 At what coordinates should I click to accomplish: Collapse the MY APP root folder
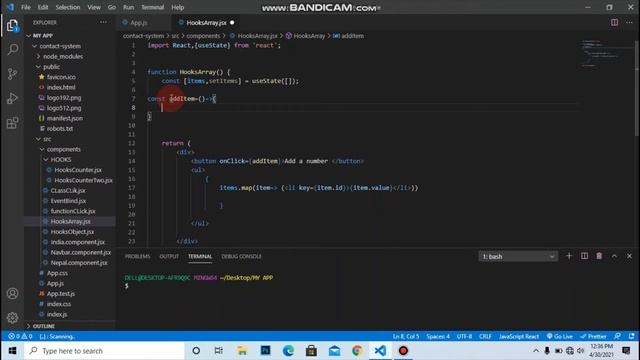click(x=42, y=36)
